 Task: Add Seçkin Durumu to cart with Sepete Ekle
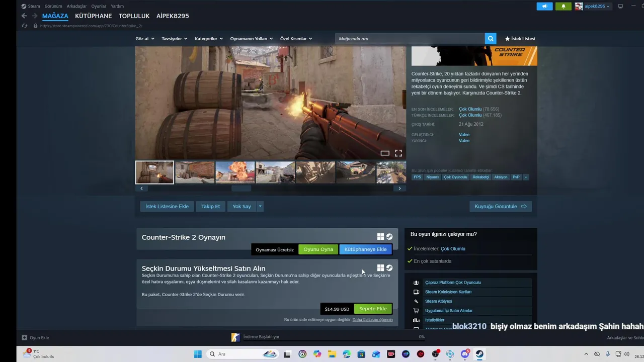pos(373,309)
